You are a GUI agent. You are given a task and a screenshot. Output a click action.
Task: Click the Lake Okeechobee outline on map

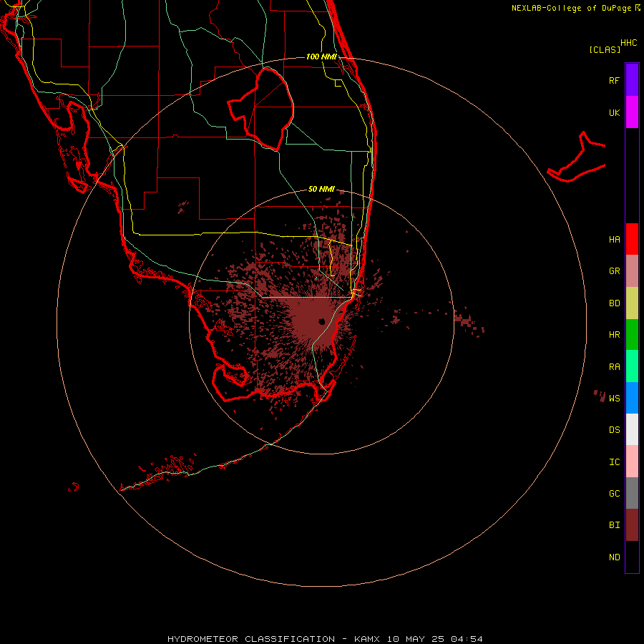260,109
